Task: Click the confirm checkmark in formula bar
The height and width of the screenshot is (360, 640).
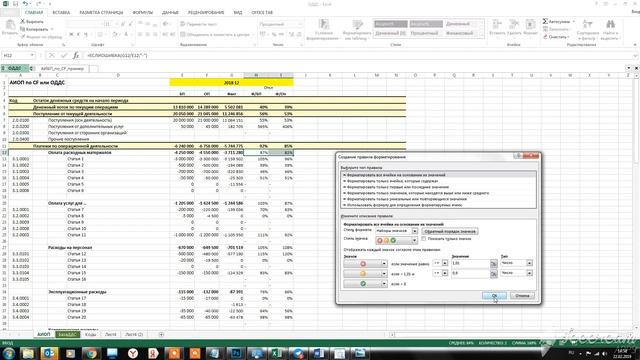Action: (x=63, y=56)
